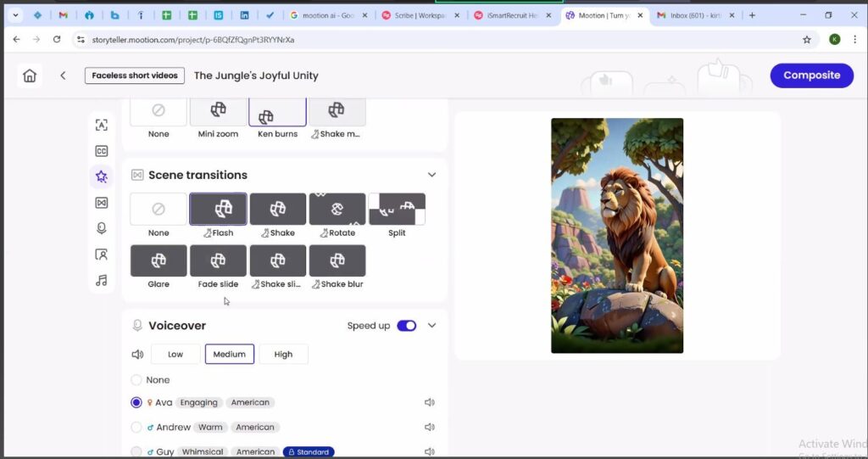Viewport: 868px width, 459px height.
Task: Toggle the Speed up switch
Action: [x=406, y=326]
